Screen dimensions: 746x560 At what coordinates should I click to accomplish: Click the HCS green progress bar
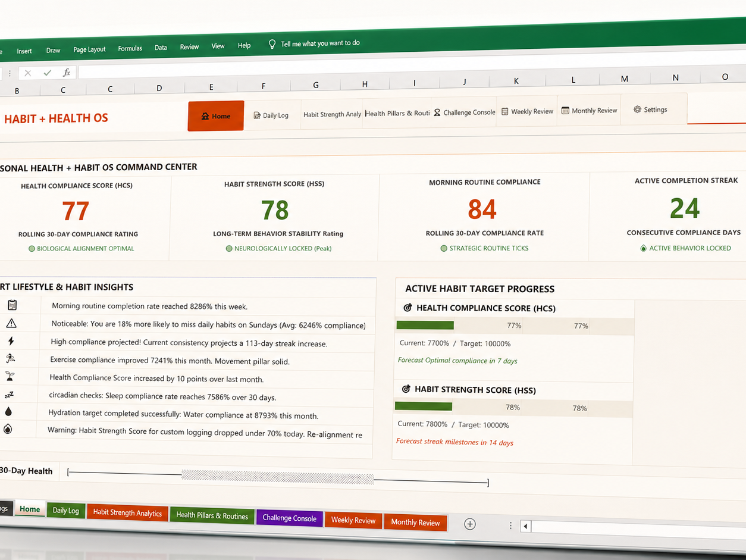(425, 325)
